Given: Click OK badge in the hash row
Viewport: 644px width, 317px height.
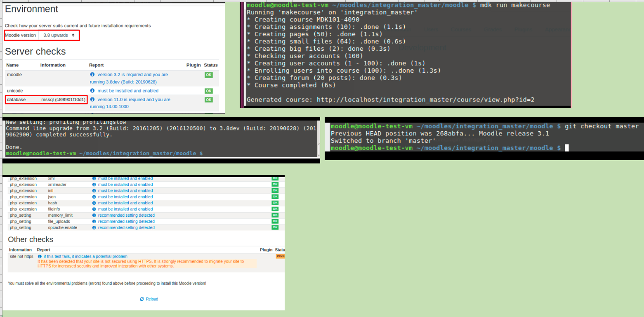Looking at the screenshot, I should click(275, 203).
